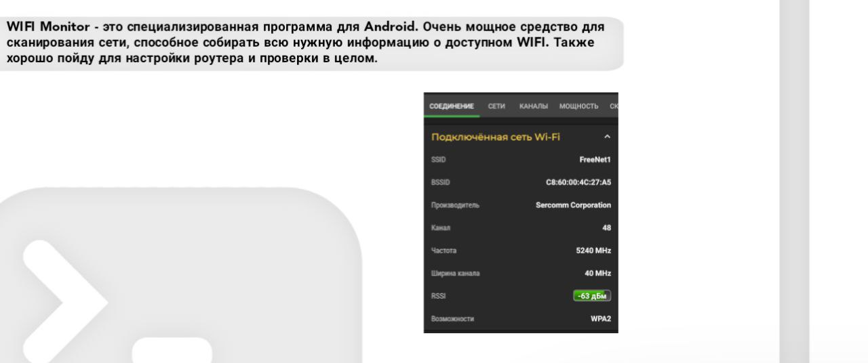This screenshot has width=868, height=363.
Task: Click the WPA2 capabilities value
Action: 600,319
